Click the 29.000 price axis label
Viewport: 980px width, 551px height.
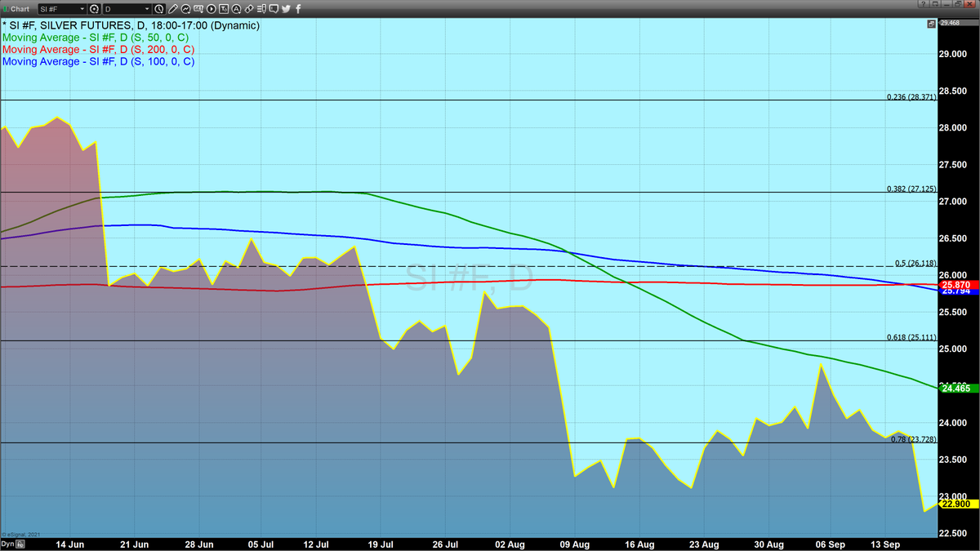[x=954, y=54]
